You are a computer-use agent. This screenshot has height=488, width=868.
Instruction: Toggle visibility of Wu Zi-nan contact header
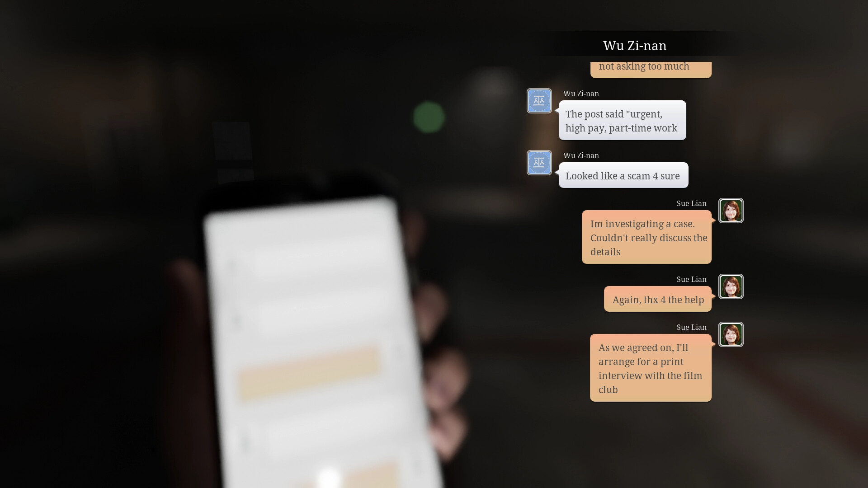[x=635, y=45]
